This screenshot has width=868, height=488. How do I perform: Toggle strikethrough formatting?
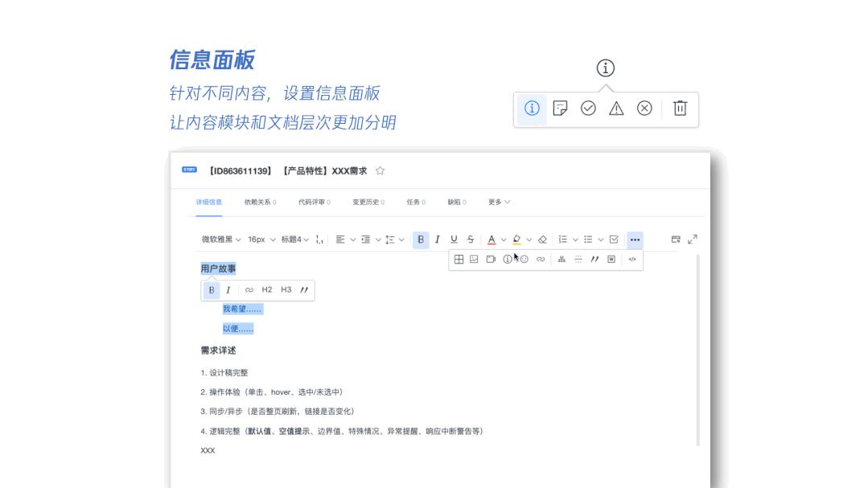(471, 239)
